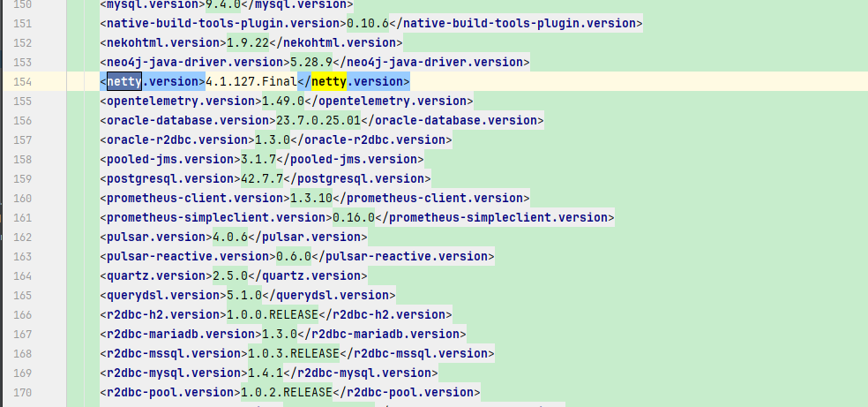Click the closing prometheus-simpleclient.version tag
This screenshot has width=868, height=407.
(494, 217)
